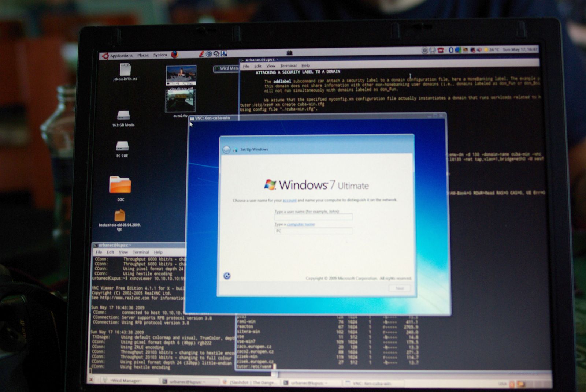Click the dark applet icon in panel center
The height and width of the screenshot is (392, 586).
289,53
